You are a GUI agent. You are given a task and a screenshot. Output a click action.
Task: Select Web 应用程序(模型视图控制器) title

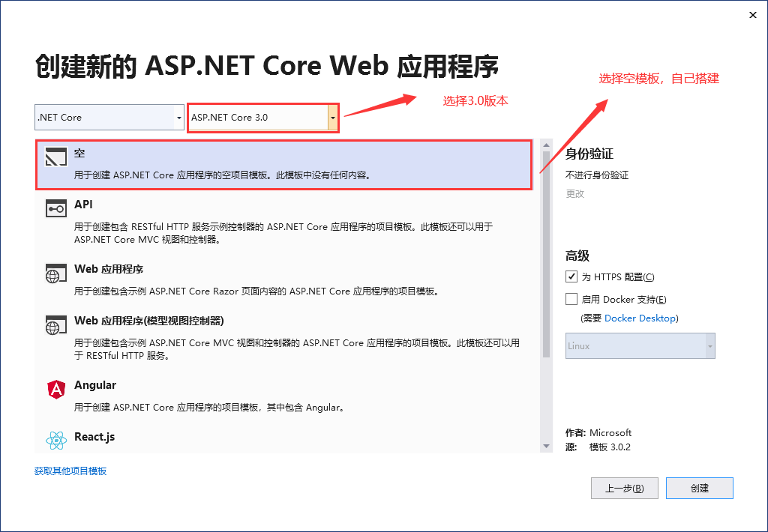149,321
